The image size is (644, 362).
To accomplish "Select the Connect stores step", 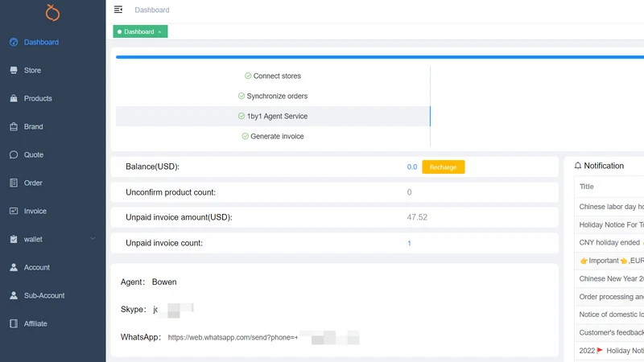I will coord(273,76).
